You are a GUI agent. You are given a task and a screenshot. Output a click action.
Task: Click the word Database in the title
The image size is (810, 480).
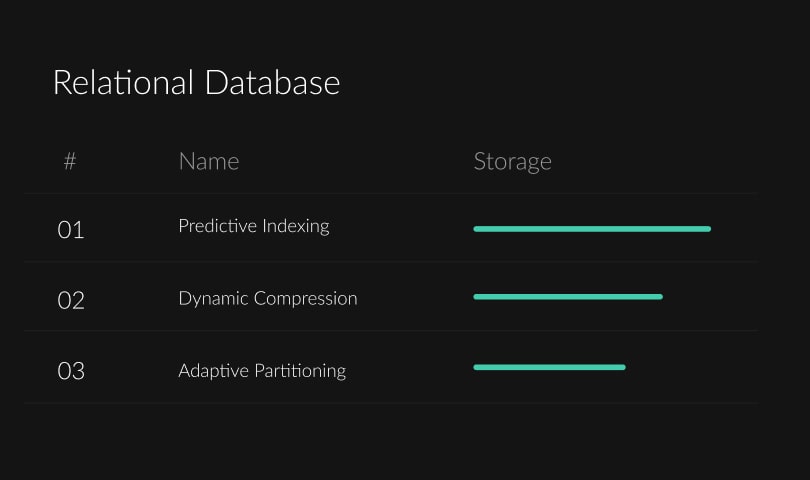272,82
